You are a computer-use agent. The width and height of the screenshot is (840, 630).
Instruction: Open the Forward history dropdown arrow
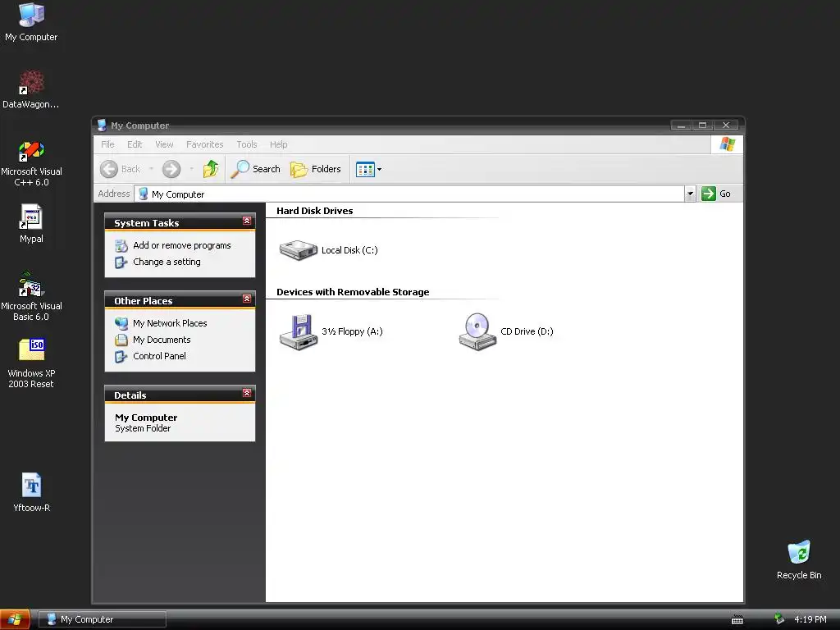tap(191, 169)
